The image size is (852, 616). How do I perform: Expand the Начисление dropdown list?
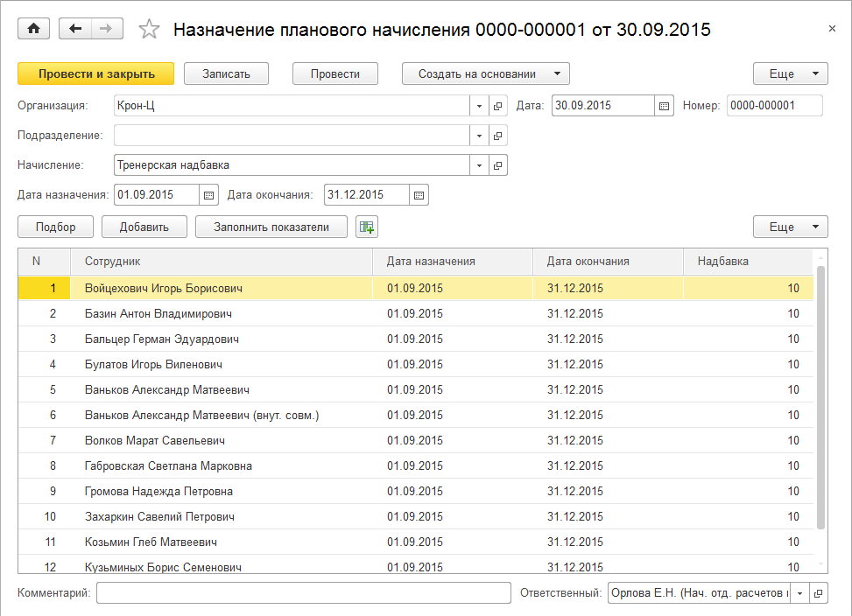coord(480,165)
